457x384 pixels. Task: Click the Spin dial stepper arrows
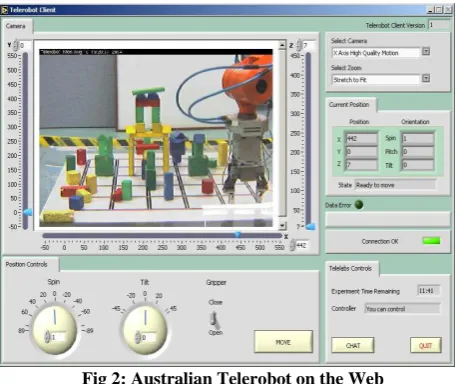coord(47,337)
